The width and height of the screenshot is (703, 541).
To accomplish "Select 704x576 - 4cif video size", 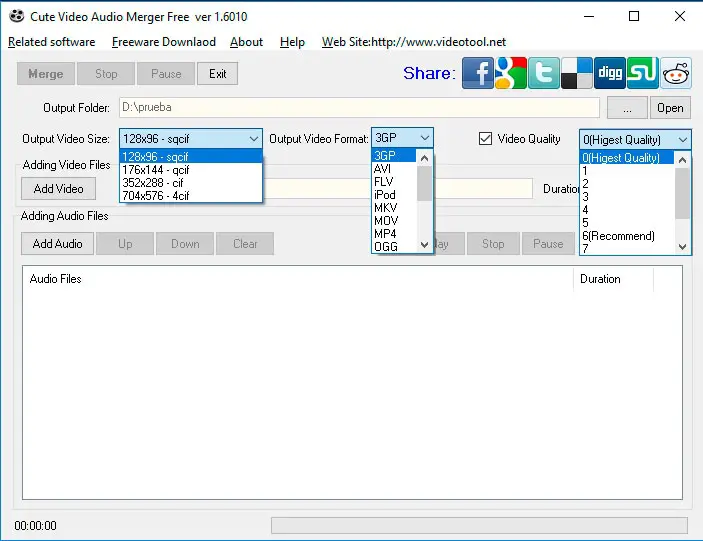I will pyautogui.click(x=191, y=196).
